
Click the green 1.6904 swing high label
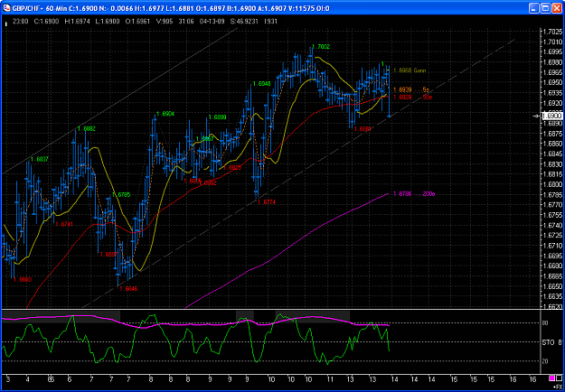point(165,114)
